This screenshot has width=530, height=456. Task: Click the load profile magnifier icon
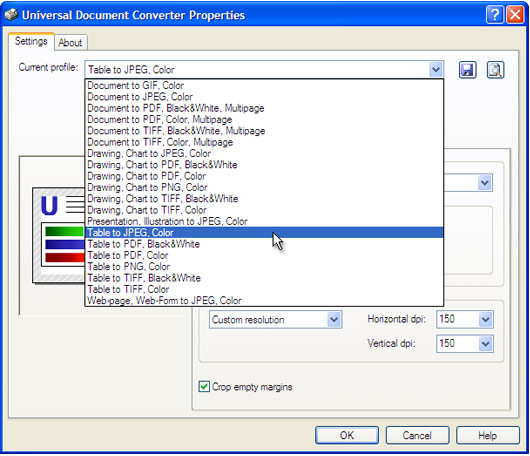[495, 70]
